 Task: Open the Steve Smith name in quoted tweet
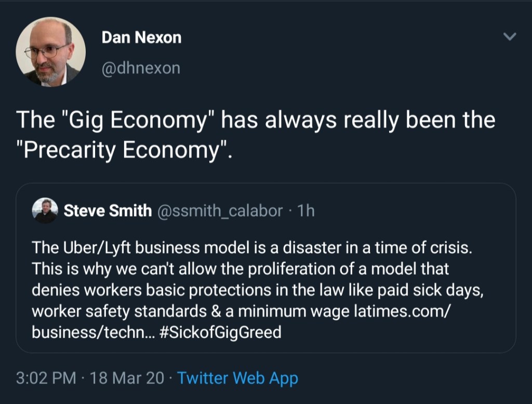[108, 211]
